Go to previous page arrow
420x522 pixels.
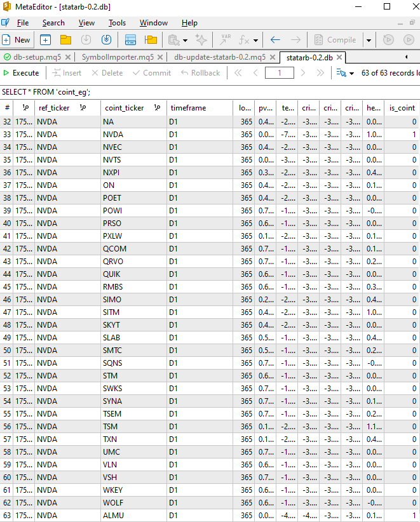click(255, 73)
